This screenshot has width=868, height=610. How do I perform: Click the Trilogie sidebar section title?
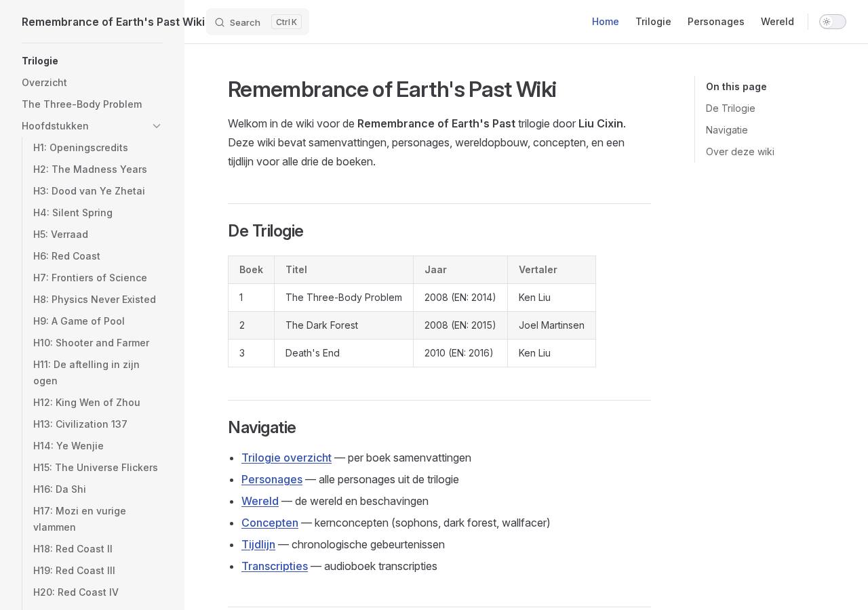point(40,61)
